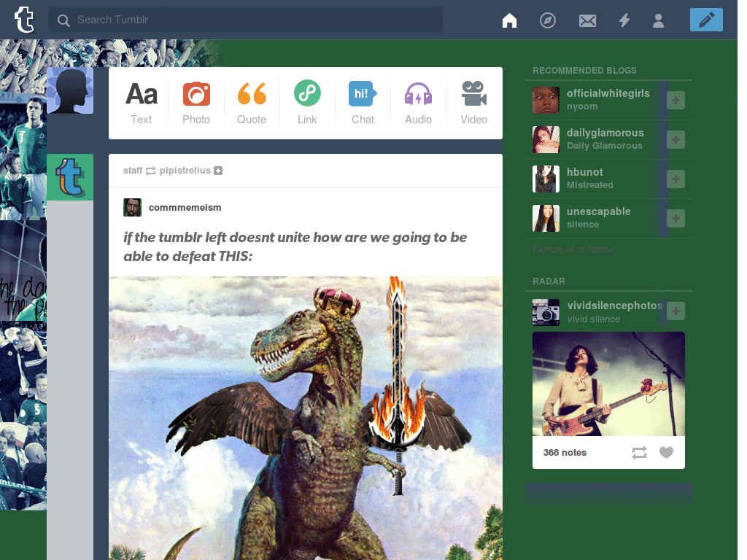Screen dimensions: 747x560
Task: Open the radar bassist photo
Action: [x=608, y=384]
